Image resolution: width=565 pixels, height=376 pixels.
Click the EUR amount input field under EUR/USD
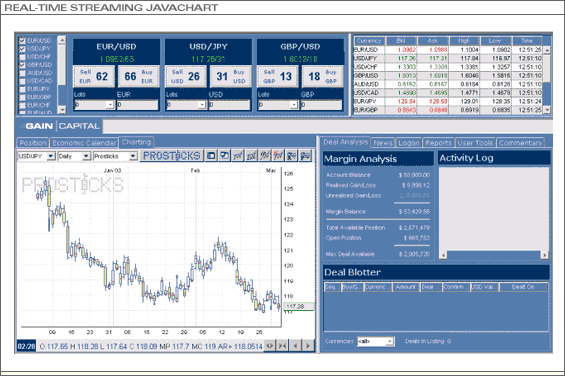137,105
